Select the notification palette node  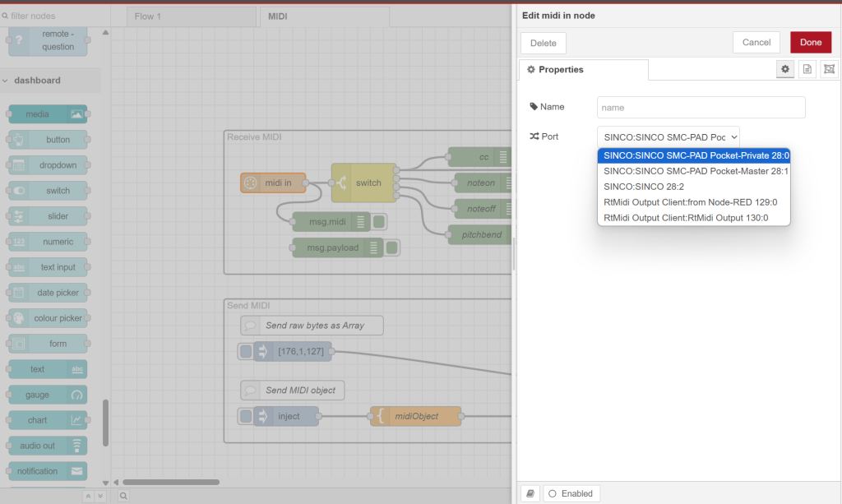(x=48, y=471)
